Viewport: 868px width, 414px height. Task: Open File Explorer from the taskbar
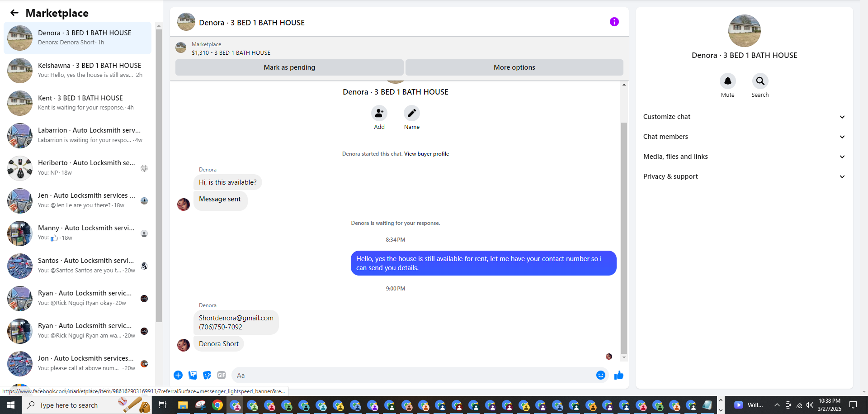(x=183, y=405)
